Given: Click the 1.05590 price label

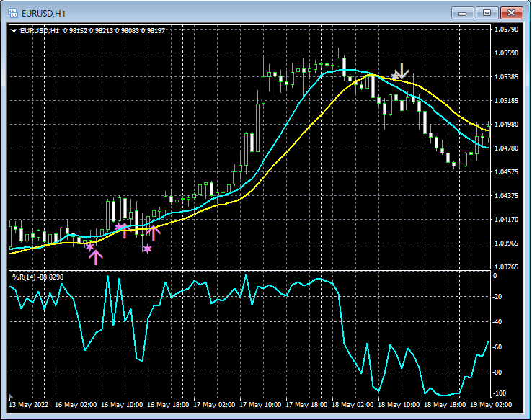Looking at the screenshot, I should coord(507,53).
